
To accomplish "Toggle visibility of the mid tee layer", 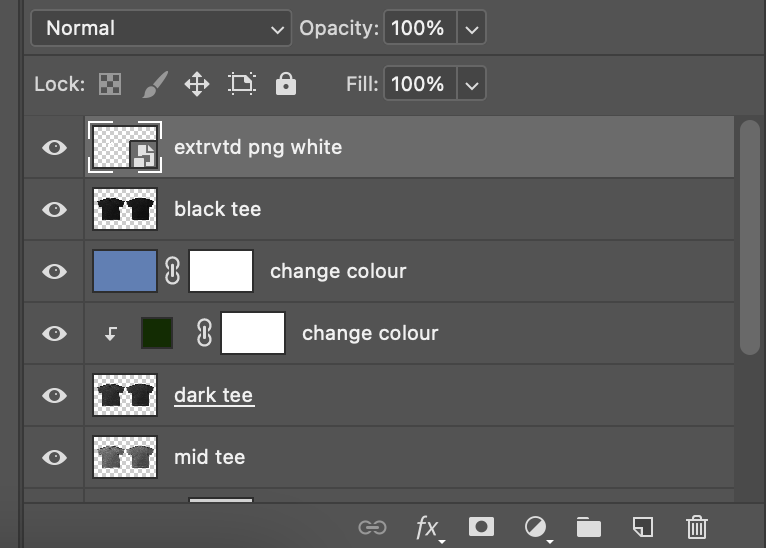I will point(55,457).
